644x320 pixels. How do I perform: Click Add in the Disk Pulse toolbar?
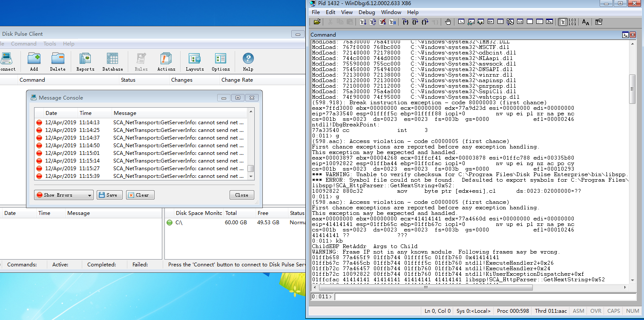pyautogui.click(x=34, y=62)
